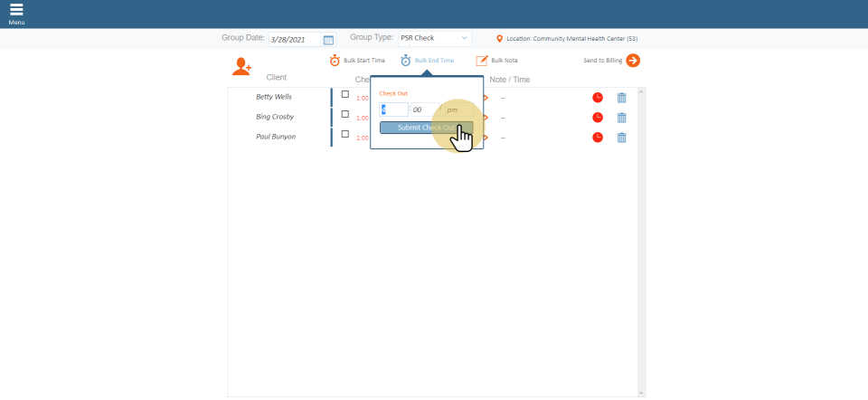Viewport: 868px width, 400px height.
Task: Check the Paul Bunyon checkbox
Action: (x=344, y=134)
